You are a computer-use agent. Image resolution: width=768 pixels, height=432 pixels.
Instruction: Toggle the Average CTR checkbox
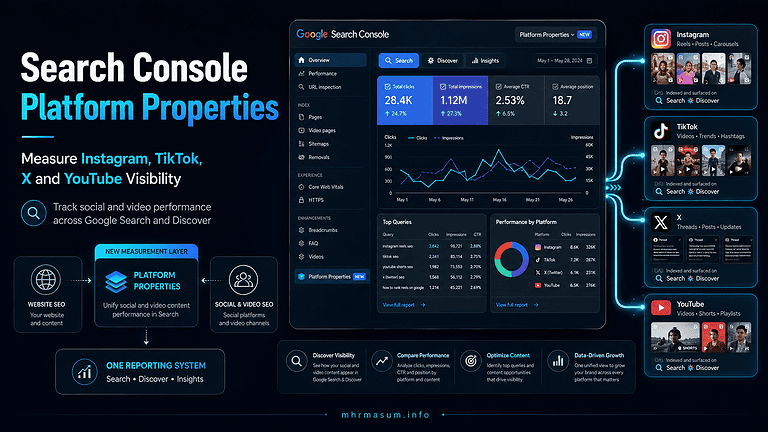499,87
